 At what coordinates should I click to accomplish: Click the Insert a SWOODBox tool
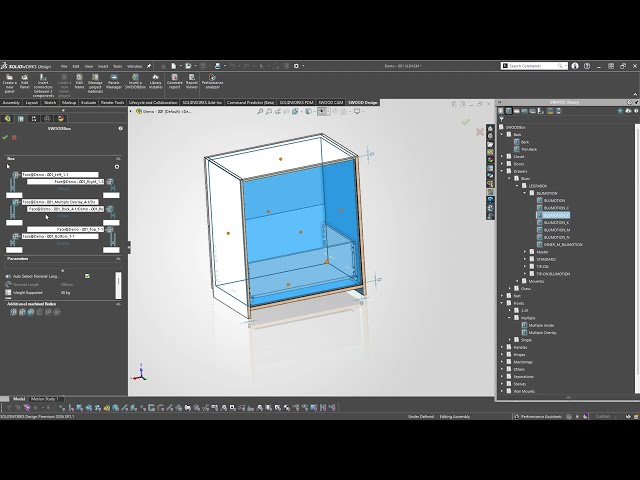coord(135,82)
